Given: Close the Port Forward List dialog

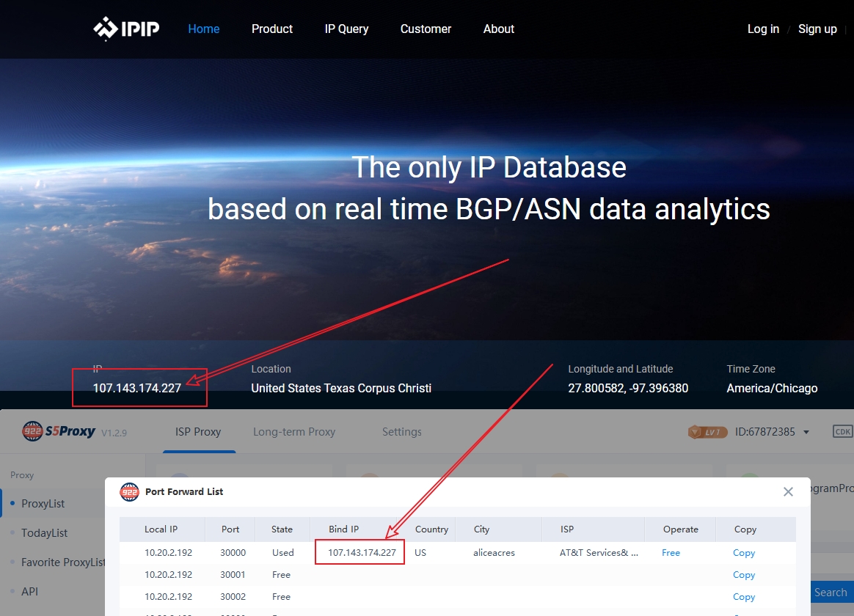Looking at the screenshot, I should click(x=788, y=492).
